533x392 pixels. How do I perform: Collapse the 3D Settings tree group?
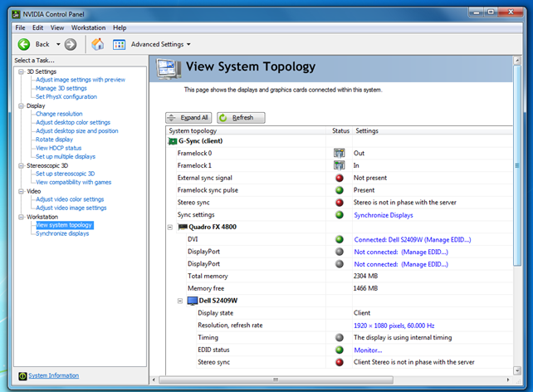pos(20,71)
